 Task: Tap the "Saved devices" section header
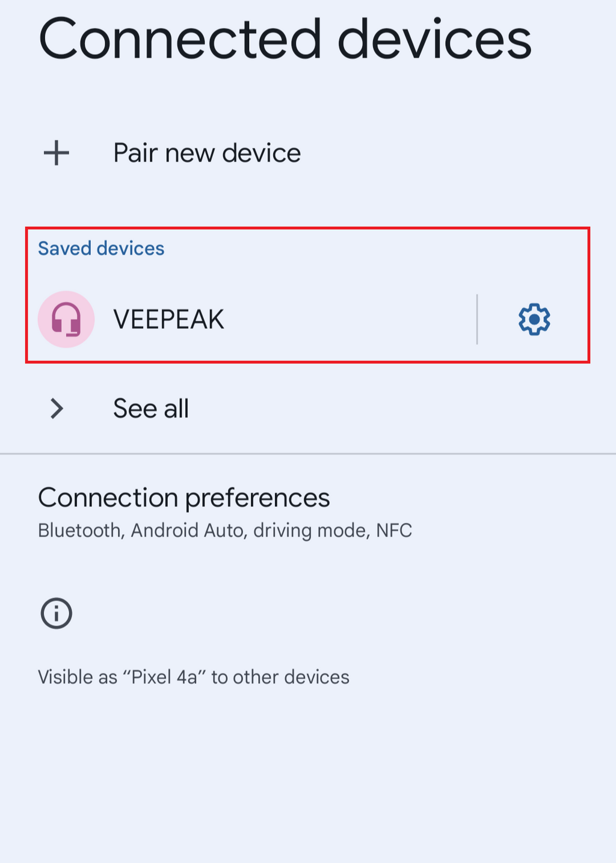[101, 249]
